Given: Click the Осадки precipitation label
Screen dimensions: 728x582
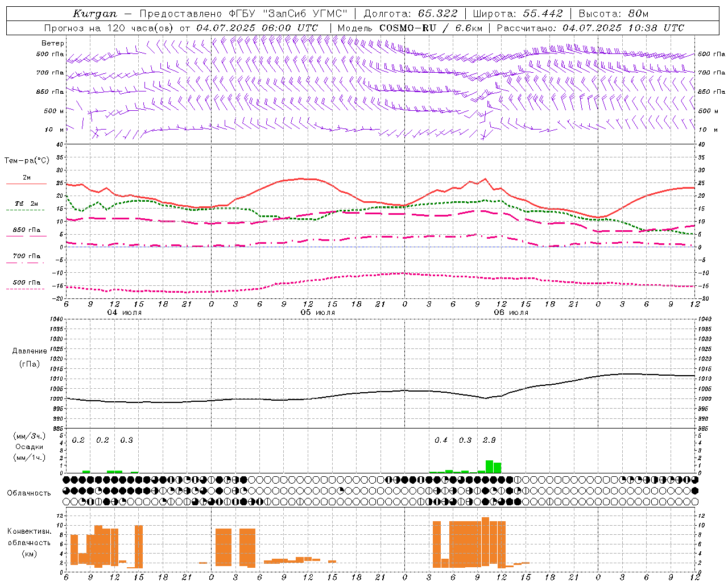Looking at the screenshot, I should [29, 447].
